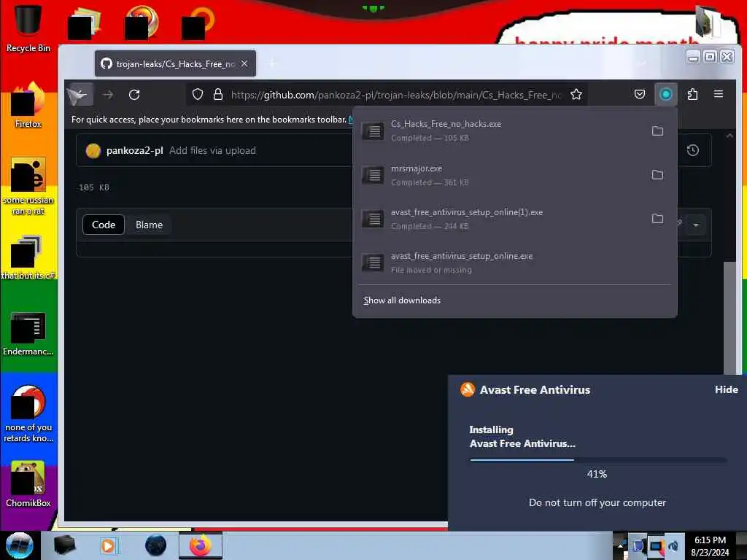
Task: Open the extensions puzzle icon
Action: 693,94
